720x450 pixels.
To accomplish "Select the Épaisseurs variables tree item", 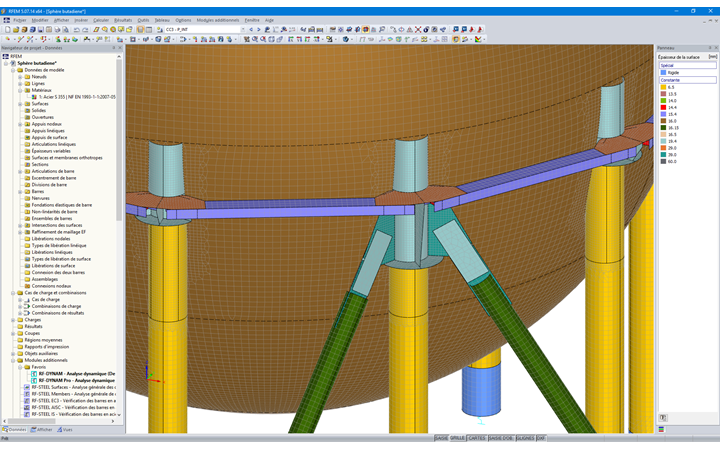I will [51, 151].
